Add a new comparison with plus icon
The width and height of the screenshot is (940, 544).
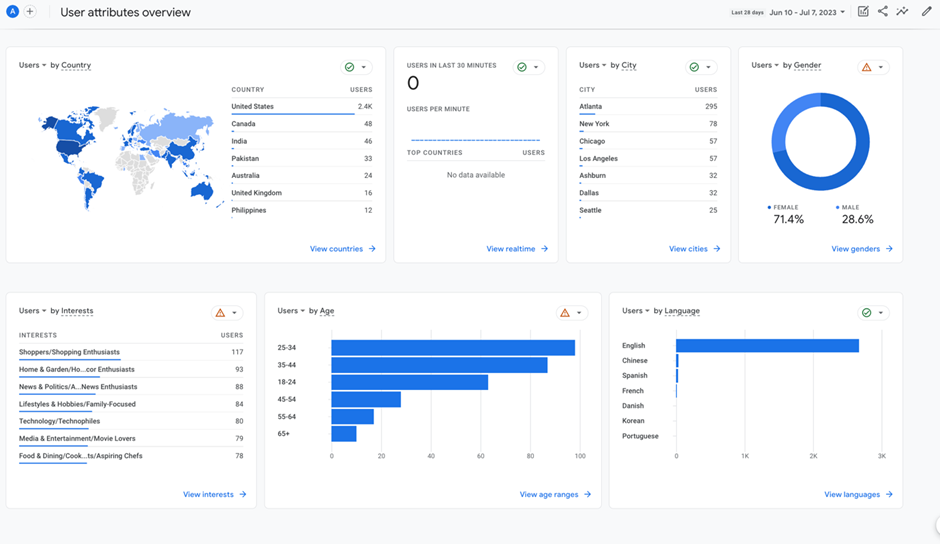coord(30,12)
